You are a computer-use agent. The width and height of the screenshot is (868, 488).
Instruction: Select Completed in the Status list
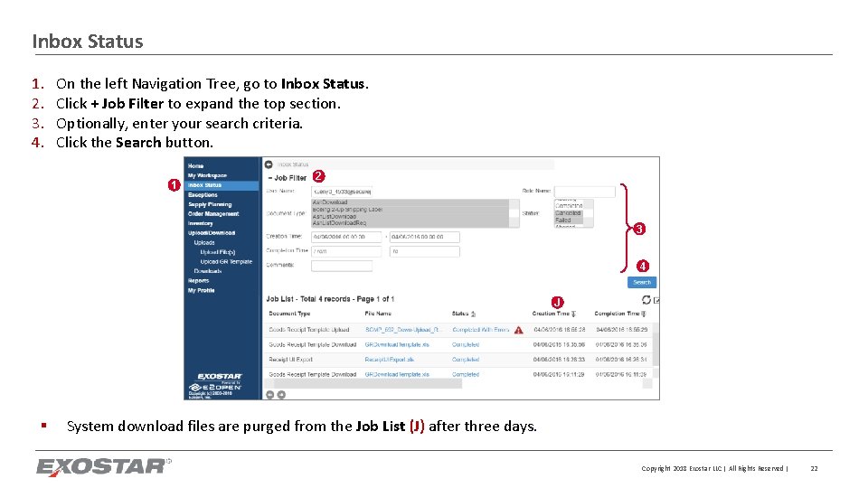[569, 206]
